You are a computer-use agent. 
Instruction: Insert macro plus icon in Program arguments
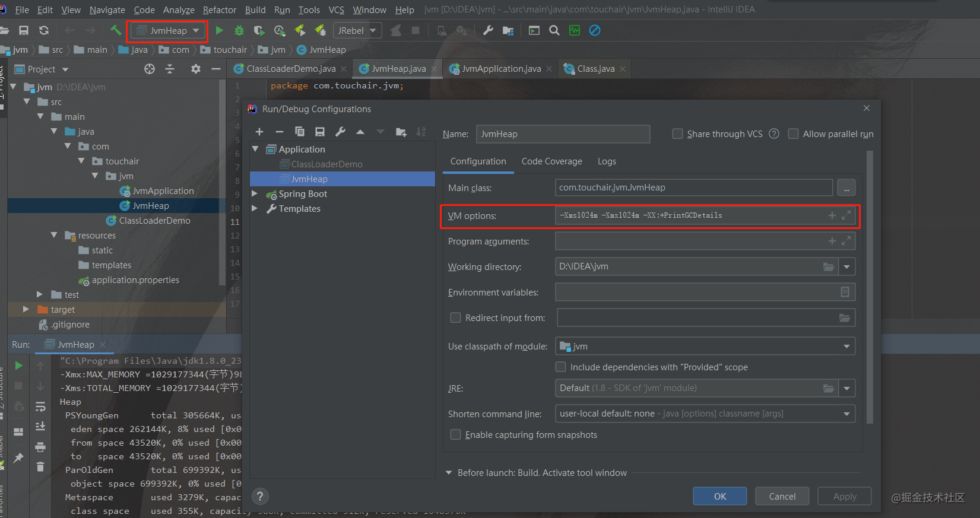pos(832,241)
